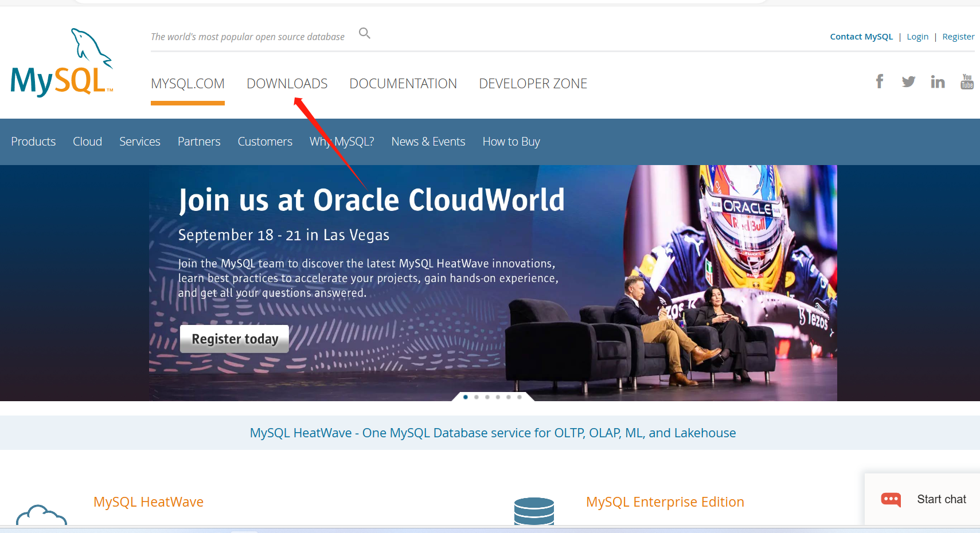Click the Join us at Oracle CloudWorld headline
This screenshot has width=980, height=533.
tap(372, 200)
